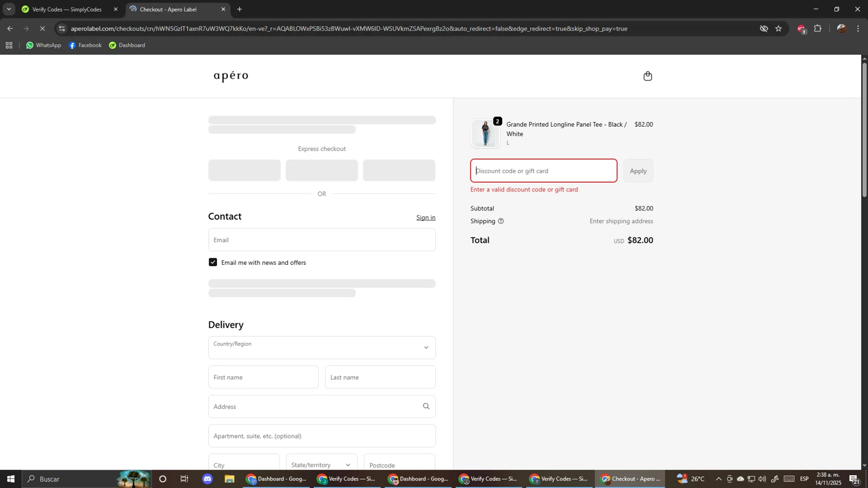The image size is (868, 488).
Task: Click the First name field
Action: tap(263, 377)
